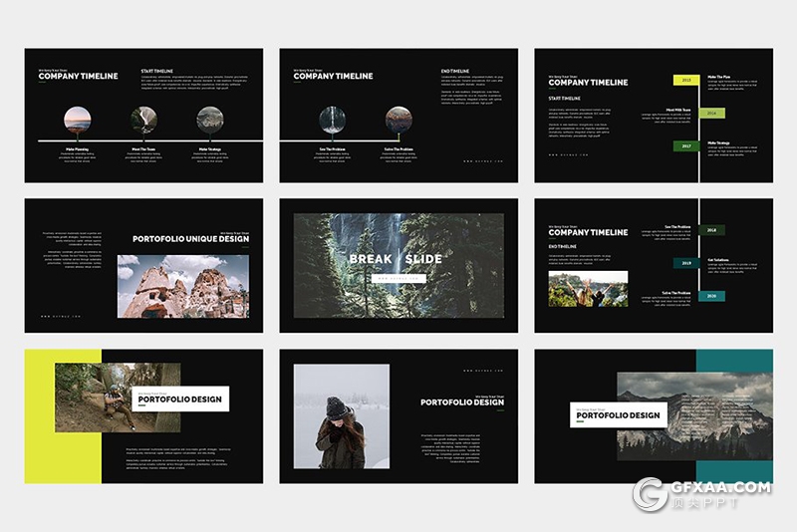Screen dimensions: 797x532
Task: Click the Solve The Problem circular image
Action: point(398,121)
